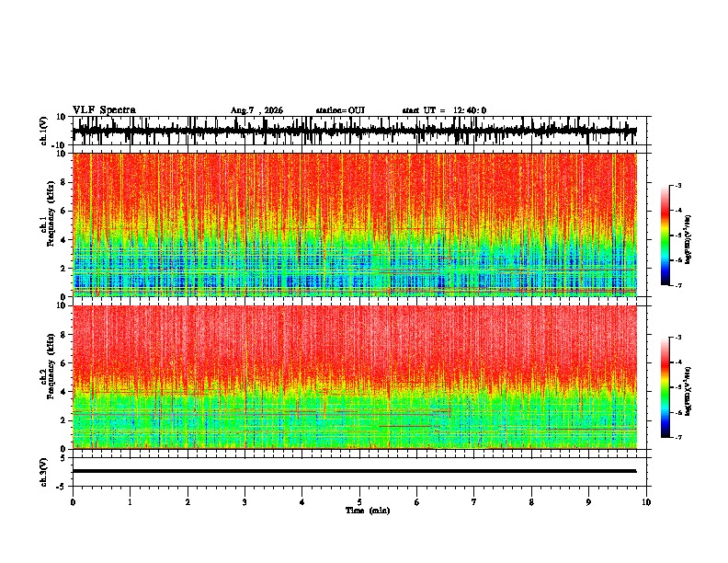This screenshot has height=563, width=728.
Task: Click time axis tick label '10'
Action: (646, 502)
